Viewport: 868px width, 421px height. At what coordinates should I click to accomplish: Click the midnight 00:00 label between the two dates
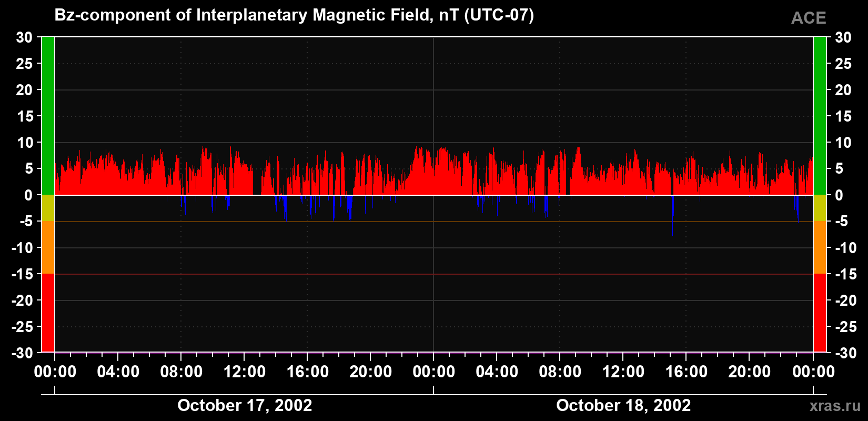tap(434, 372)
